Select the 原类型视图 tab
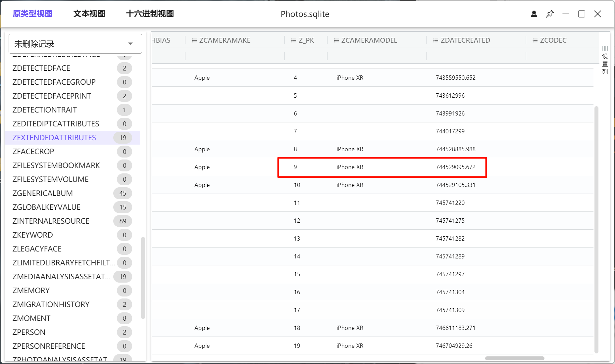This screenshot has width=615, height=364. (x=32, y=14)
